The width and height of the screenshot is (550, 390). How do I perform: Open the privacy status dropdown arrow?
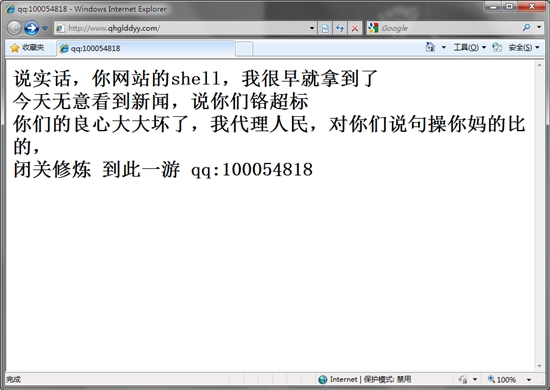(x=475, y=379)
